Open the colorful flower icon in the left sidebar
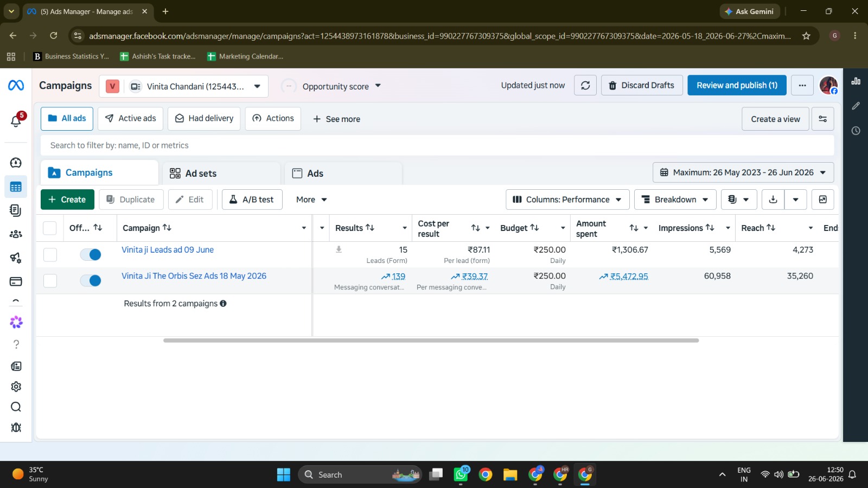868x488 pixels. (16, 322)
